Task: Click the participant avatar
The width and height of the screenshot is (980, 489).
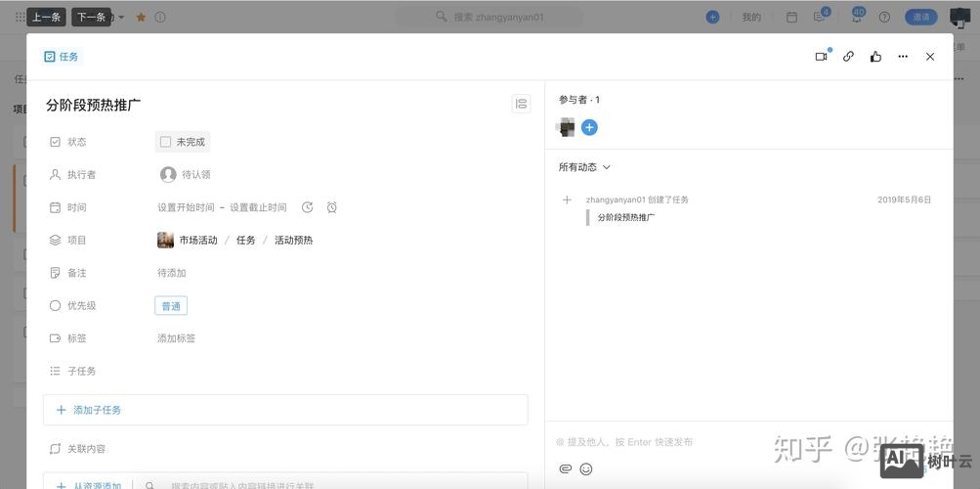Action: (566, 127)
